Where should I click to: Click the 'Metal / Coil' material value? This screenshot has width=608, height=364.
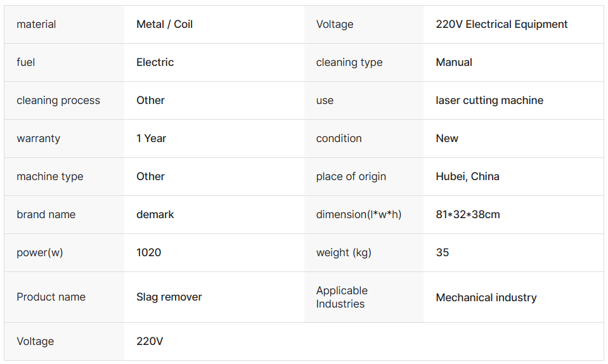click(x=164, y=25)
